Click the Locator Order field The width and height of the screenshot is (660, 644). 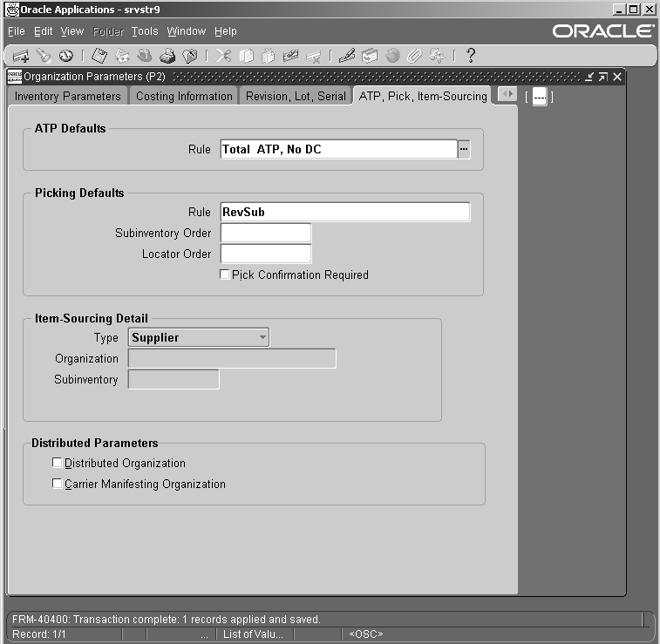[266, 254]
